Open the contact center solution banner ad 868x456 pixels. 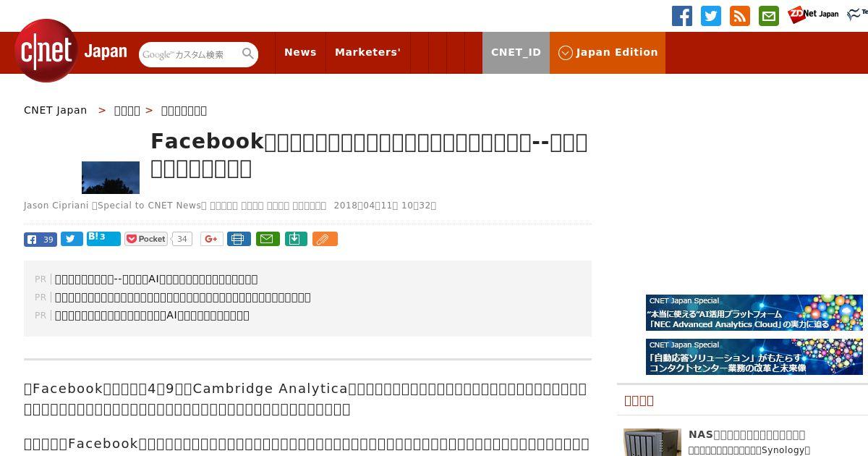click(754, 357)
